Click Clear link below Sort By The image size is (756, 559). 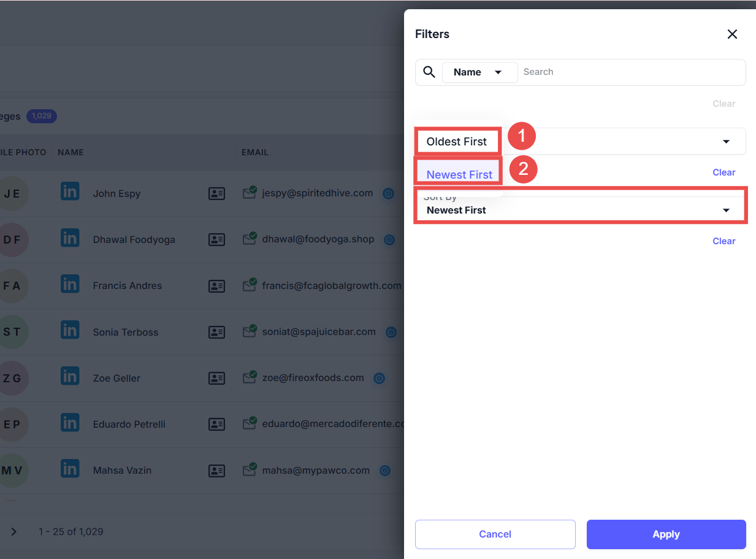point(724,241)
